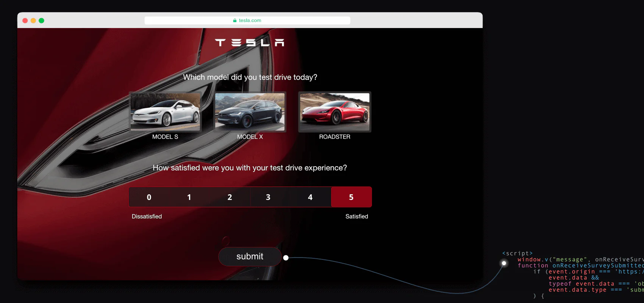Rate satisfaction as 2
Viewport: 644px width, 303px height.
[x=230, y=197]
